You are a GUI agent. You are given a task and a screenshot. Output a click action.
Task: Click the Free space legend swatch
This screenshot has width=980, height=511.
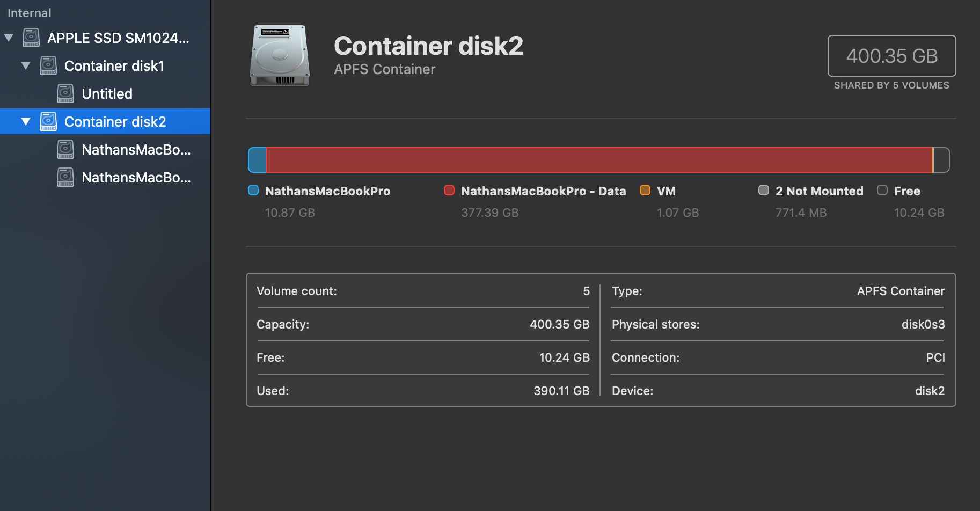coord(882,191)
